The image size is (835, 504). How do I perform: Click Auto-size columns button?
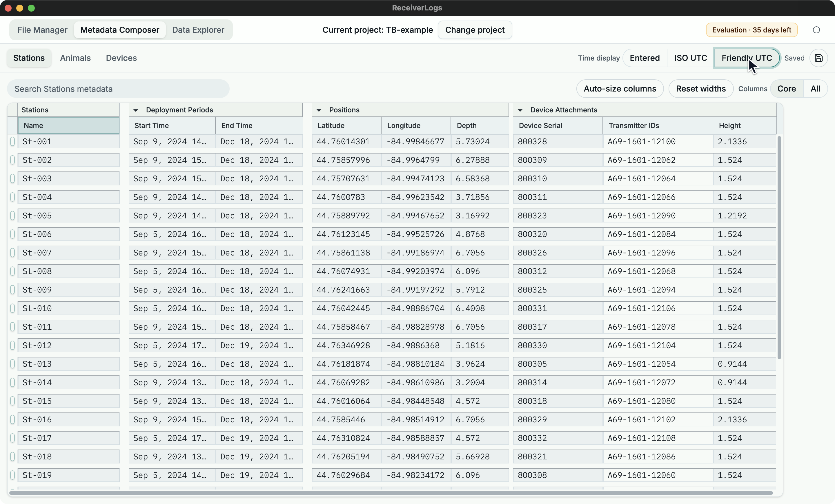(620, 89)
